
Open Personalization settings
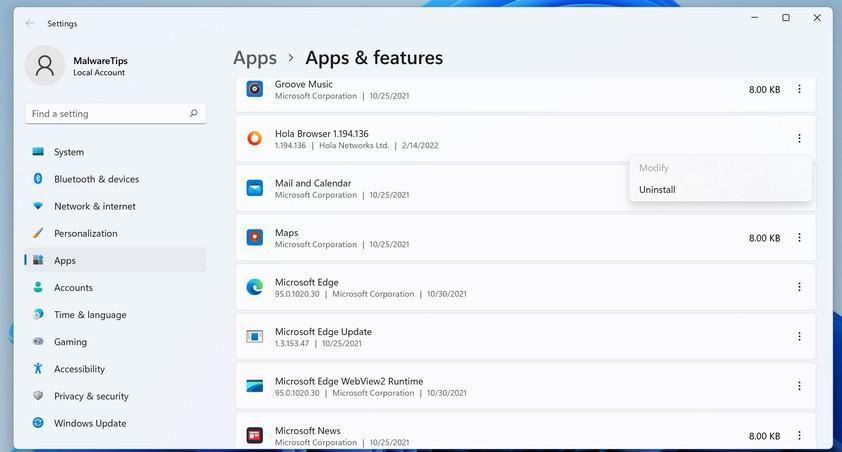[x=115, y=233]
